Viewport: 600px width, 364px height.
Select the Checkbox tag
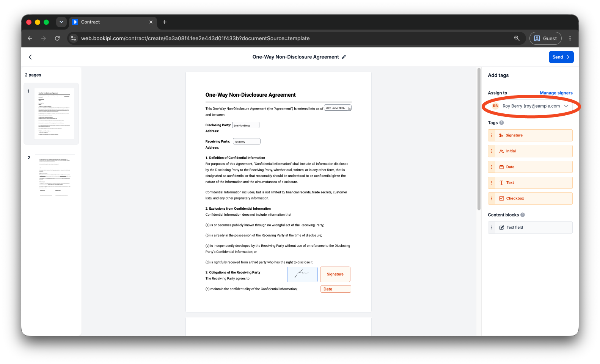530,198
